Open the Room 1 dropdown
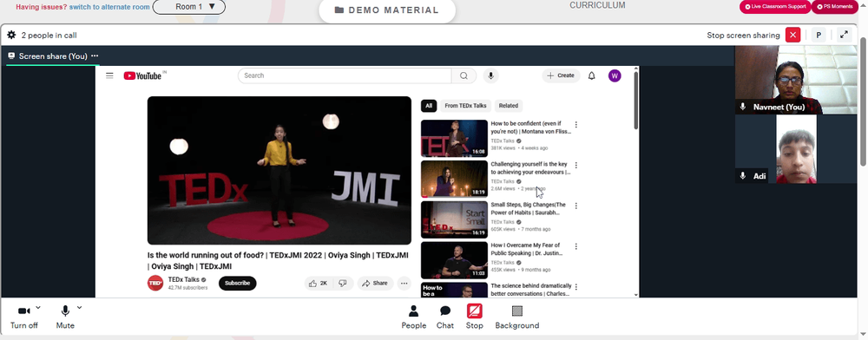The width and height of the screenshot is (868, 340). 188,7
